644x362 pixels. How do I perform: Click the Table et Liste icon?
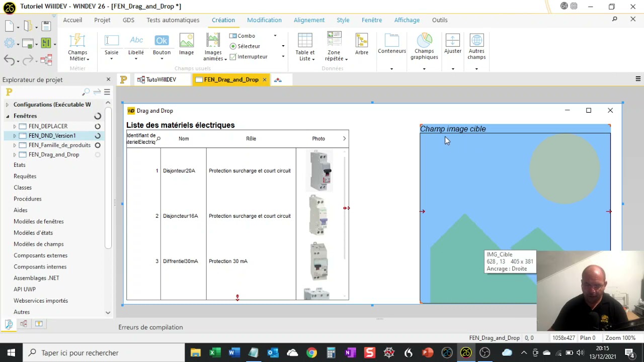click(305, 41)
